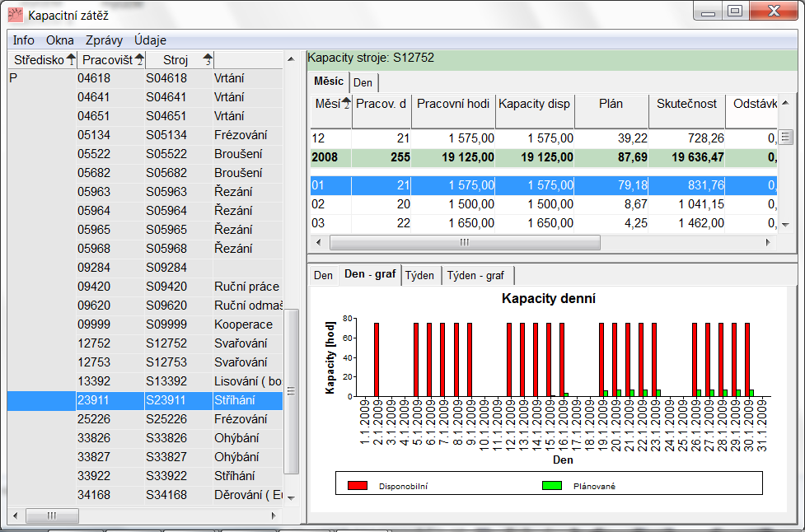Click the Pracov. d column header

point(381,111)
